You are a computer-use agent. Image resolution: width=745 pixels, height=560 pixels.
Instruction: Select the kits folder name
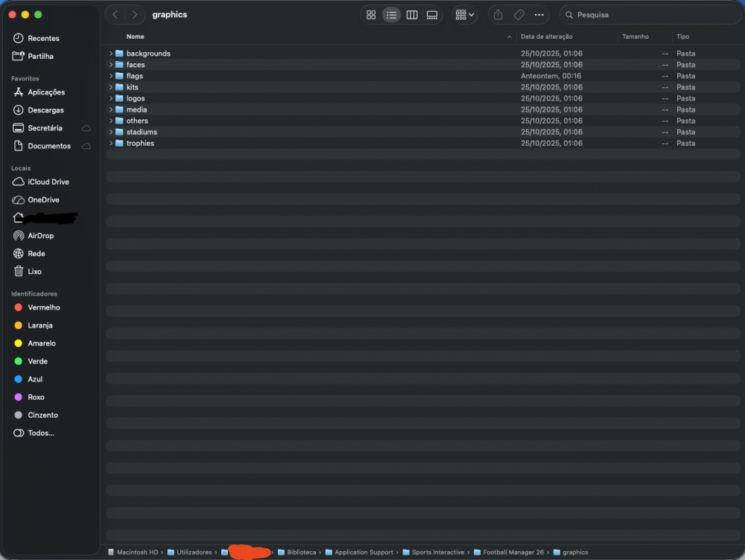click(132, 87)
